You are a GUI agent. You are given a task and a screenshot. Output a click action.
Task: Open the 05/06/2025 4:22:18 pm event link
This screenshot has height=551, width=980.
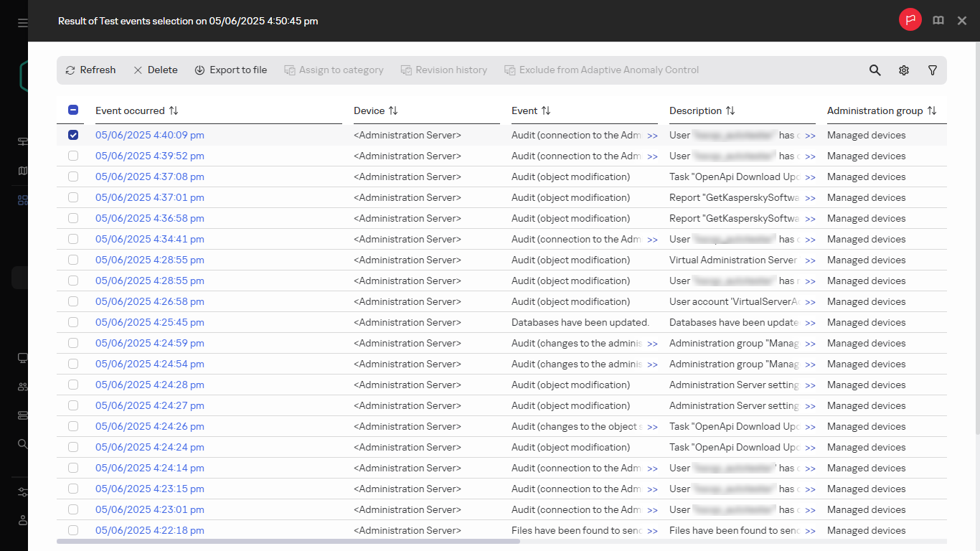pyautogui.click(x=150, y=530)
